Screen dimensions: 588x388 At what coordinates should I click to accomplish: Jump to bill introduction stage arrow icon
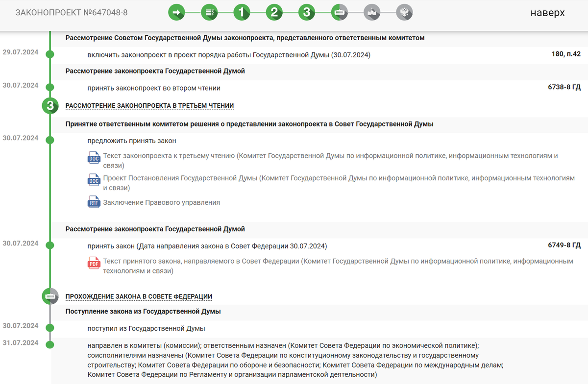point(176,13)
